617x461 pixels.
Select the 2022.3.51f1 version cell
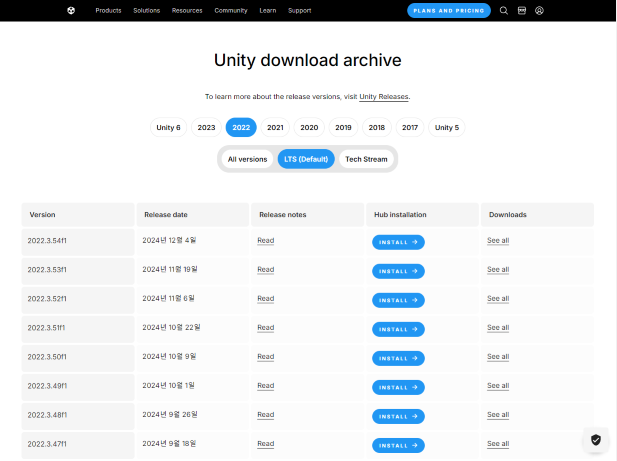point(78,329)
